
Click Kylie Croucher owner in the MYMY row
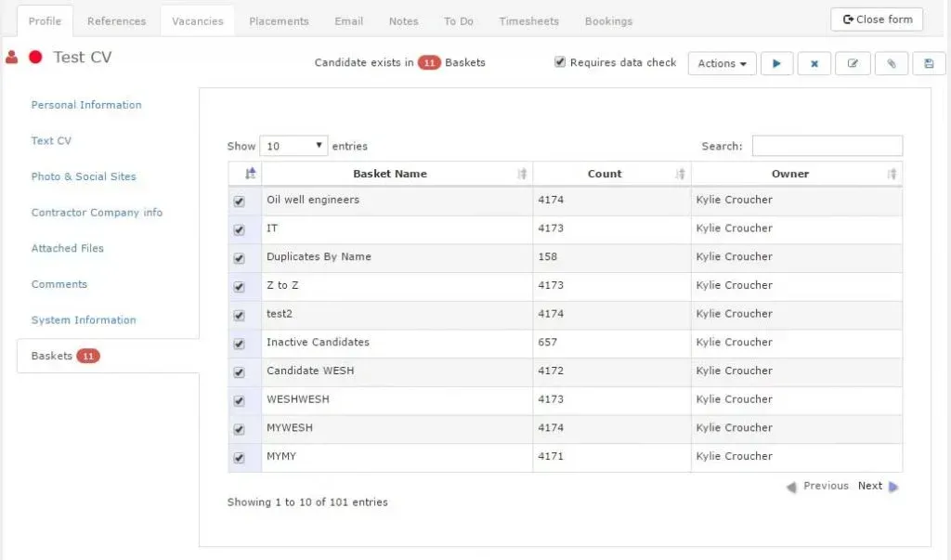[735, 456]
